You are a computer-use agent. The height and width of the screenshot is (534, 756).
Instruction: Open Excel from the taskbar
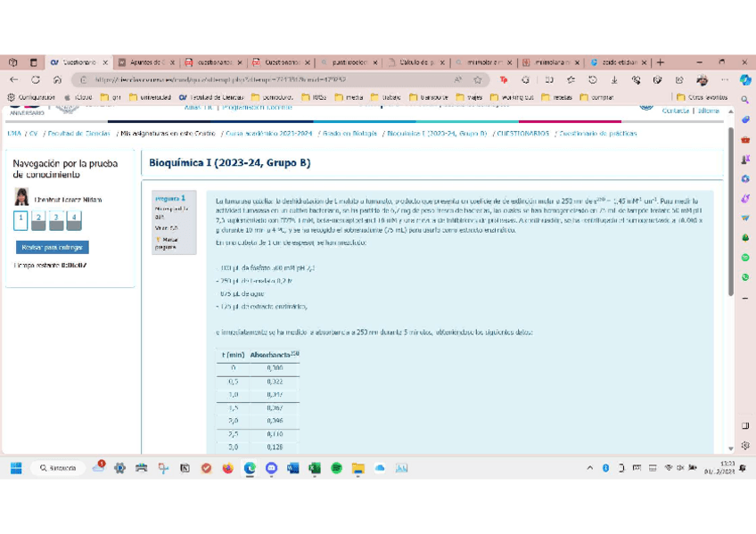click(315, 468)
